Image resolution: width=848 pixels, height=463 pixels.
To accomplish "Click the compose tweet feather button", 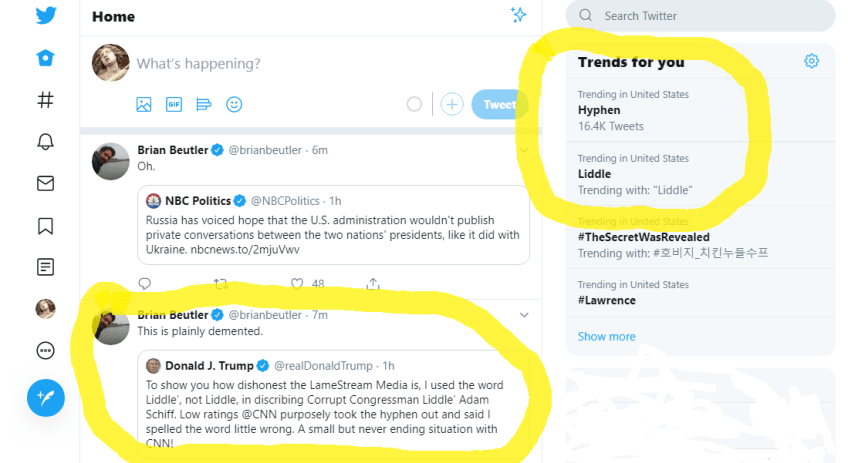I will click(45, 397).
